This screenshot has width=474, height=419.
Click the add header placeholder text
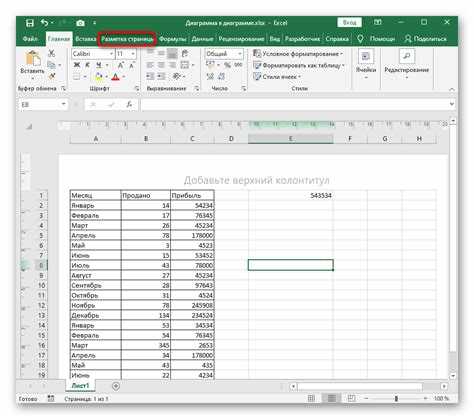click(x=256, y=180)
